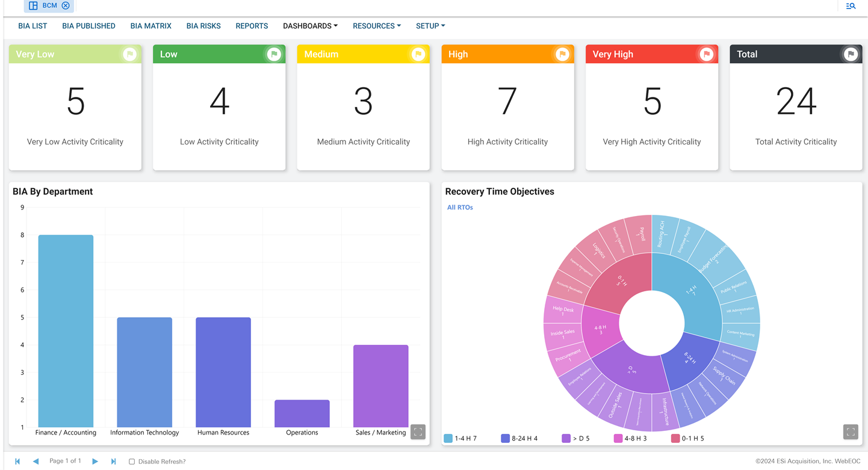Image resolution: width=868 pixels, height=470 pixels.
Task: Open the filter search via magnifier icon
Action: [850, 6]
